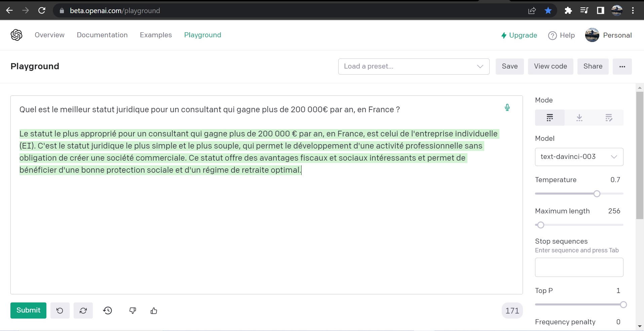This screenshot has width=644, height=331.
Task: Save the current preset
Action: [x=510, y=67]
